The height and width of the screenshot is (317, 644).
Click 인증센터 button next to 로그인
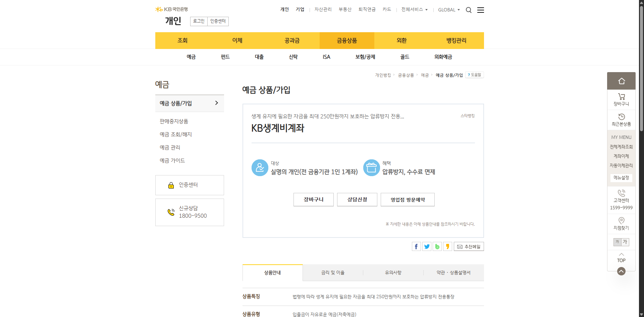[218, 21]
